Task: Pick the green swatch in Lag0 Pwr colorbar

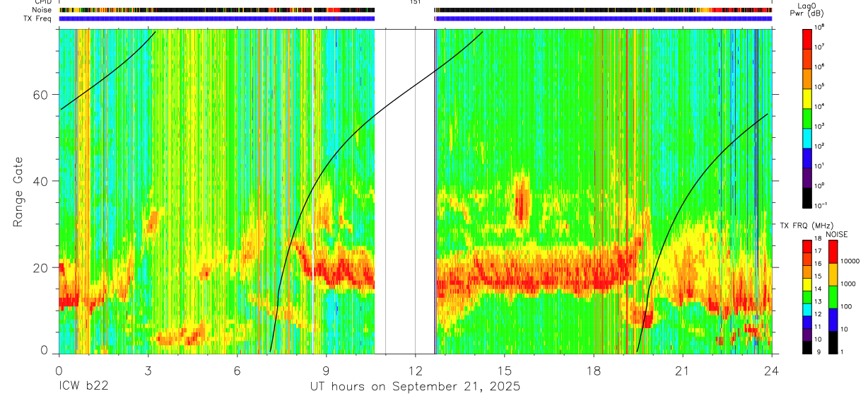Action: pos(807,117)
